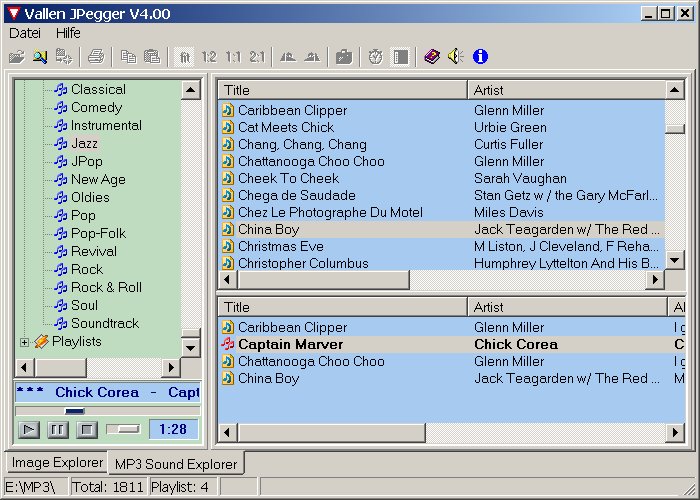Screen dimensions: 700x500
Task: Click the Playlists folder icon
Action: click(x=42, y=342)
